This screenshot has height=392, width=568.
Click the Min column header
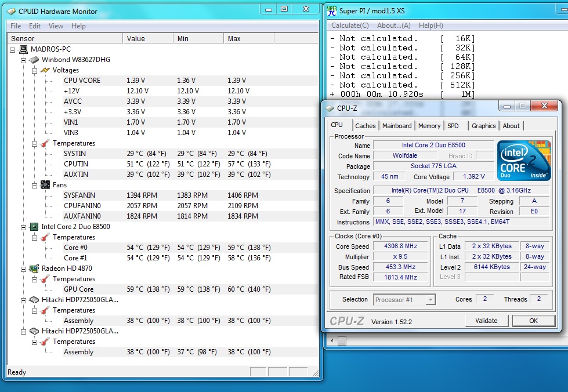[x=198, y=38]
